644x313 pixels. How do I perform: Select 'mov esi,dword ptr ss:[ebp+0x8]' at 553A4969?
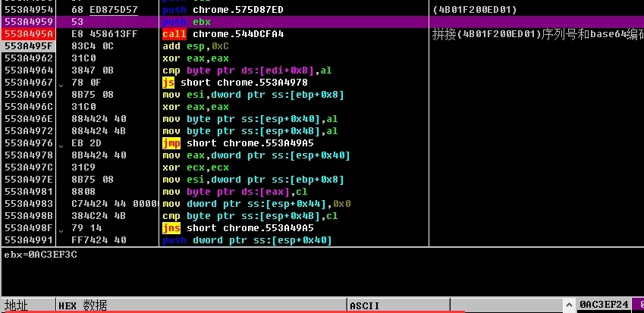253,95
